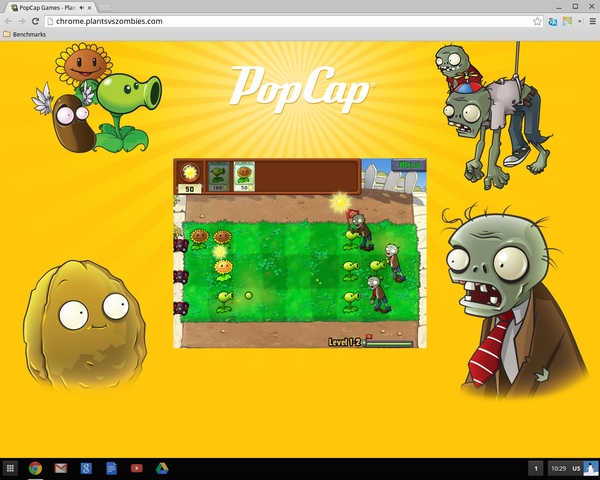
Task: Open Google Docs from the shelf
Action: 111,468
